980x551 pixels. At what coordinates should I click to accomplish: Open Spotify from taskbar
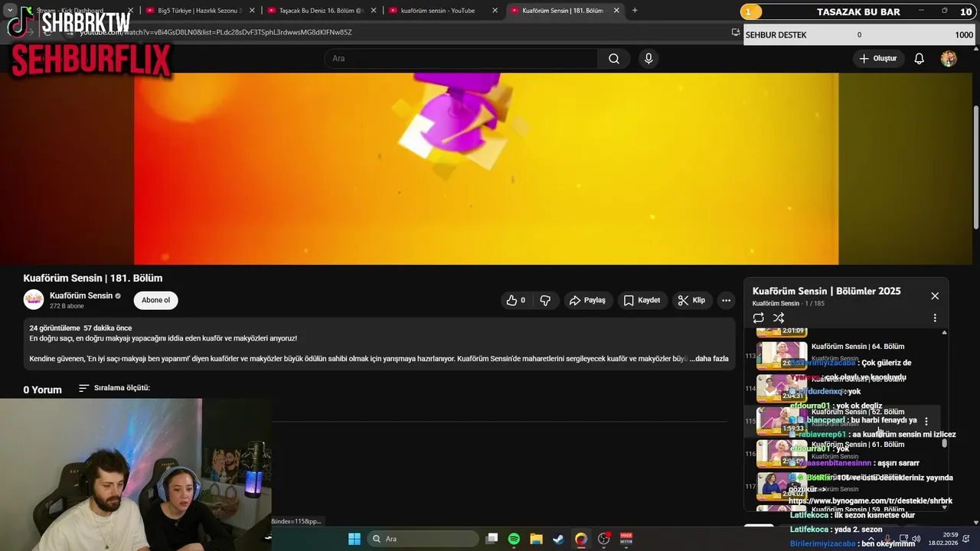514,539
